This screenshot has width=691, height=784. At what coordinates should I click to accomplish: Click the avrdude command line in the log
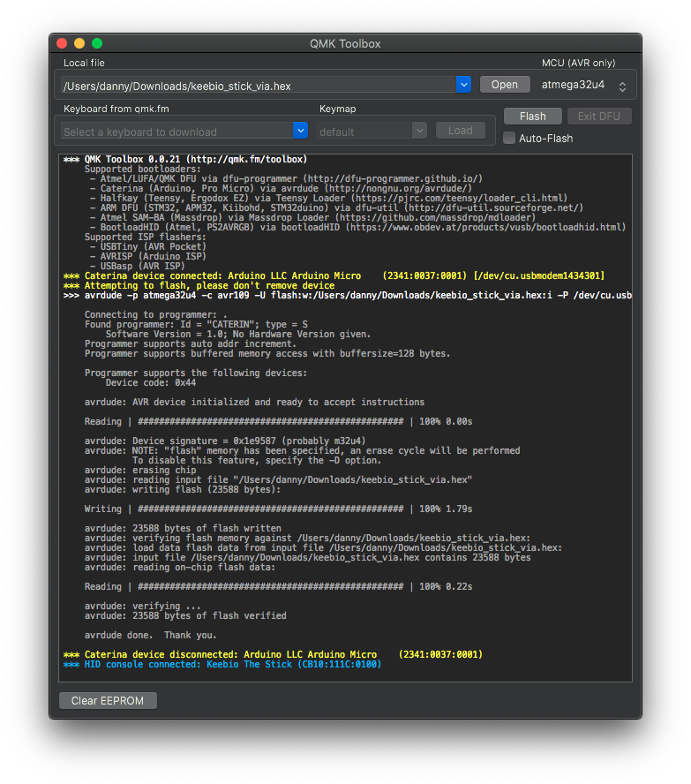pos(347,295)
